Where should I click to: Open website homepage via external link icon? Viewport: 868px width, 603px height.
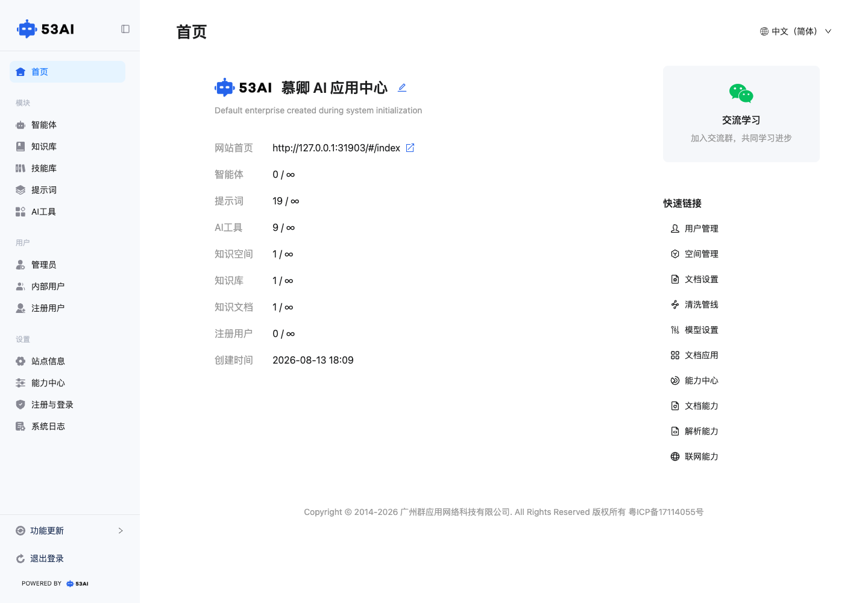tap(410, 148)
